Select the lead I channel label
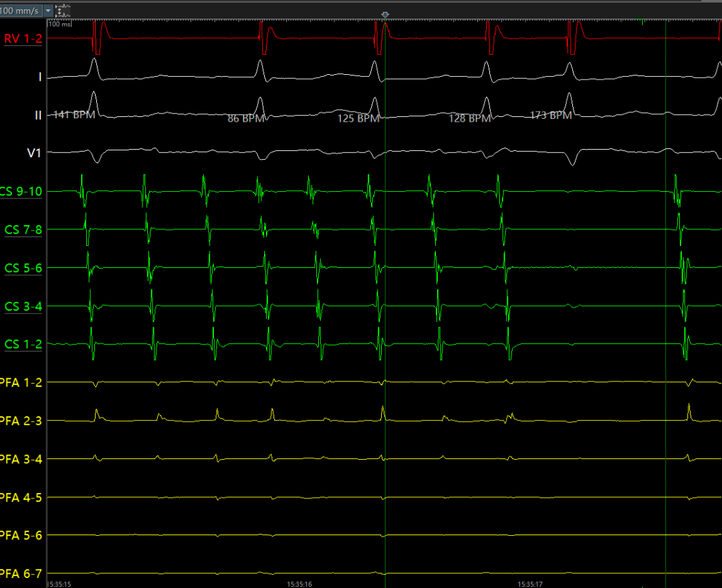 click(x=39, y=77)
